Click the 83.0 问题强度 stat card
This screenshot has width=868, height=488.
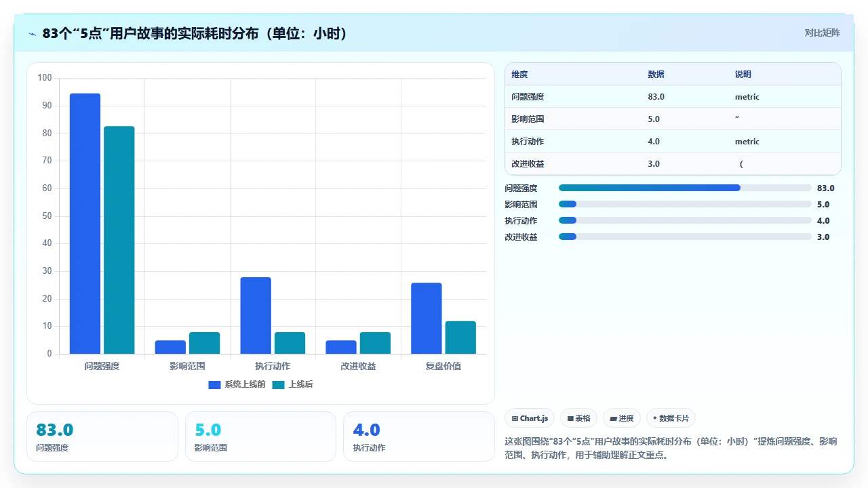coord(102,436)
